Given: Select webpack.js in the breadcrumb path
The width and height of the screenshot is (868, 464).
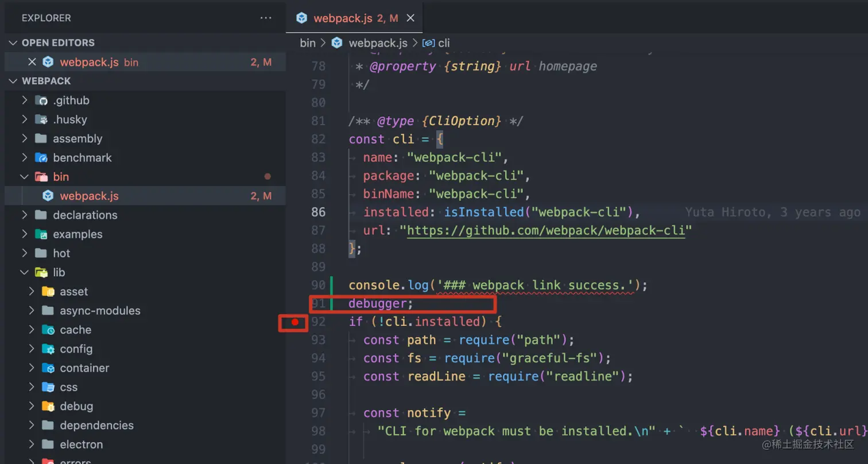Looking at the screenshot, I should pos(378,43).
